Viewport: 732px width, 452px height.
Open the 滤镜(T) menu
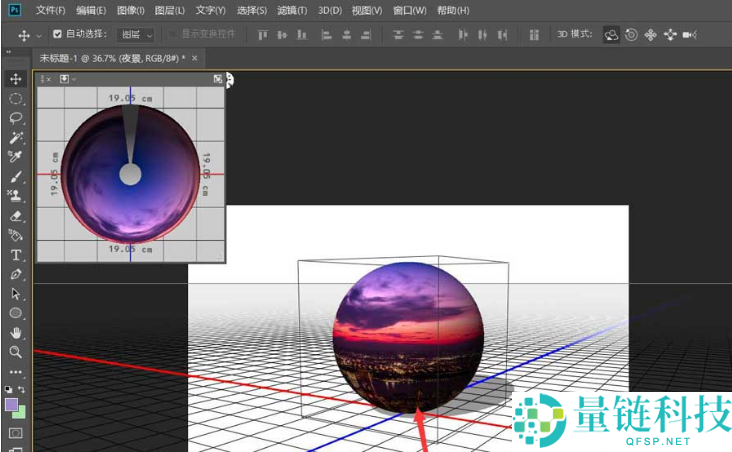pos(292,10)
